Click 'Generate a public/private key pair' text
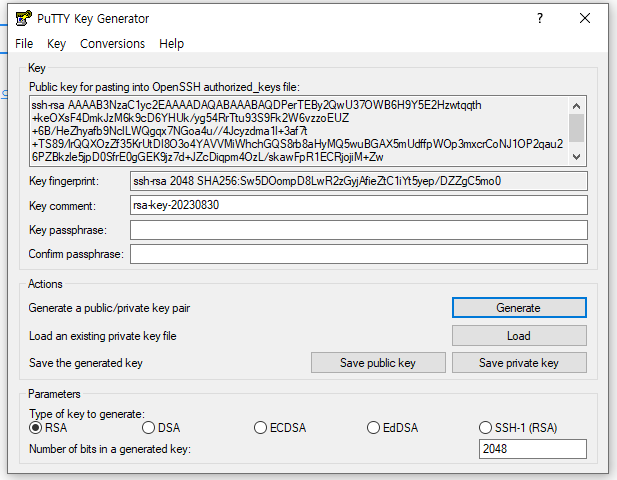Viewport: 617px width, 480px height. pos(109,308)
